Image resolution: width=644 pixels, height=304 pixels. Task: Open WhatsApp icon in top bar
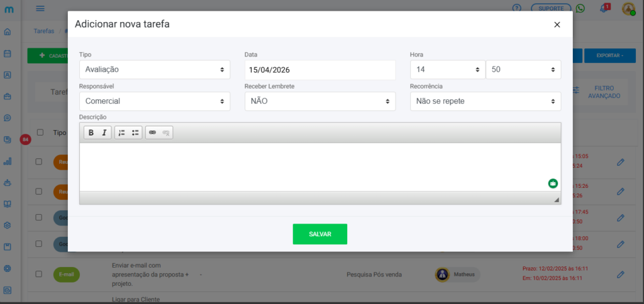pos(580,8)
